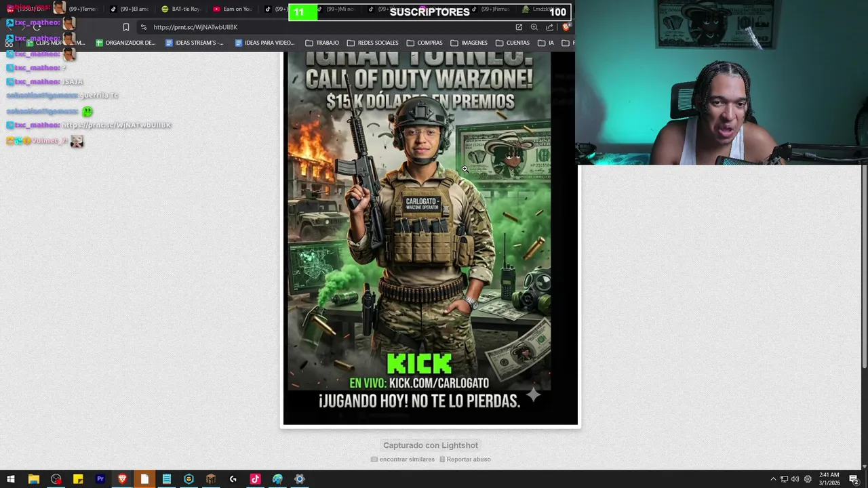Switch to the (99+)Firmas TikTok tab
The image size is (868, 488).
point(491,9)
